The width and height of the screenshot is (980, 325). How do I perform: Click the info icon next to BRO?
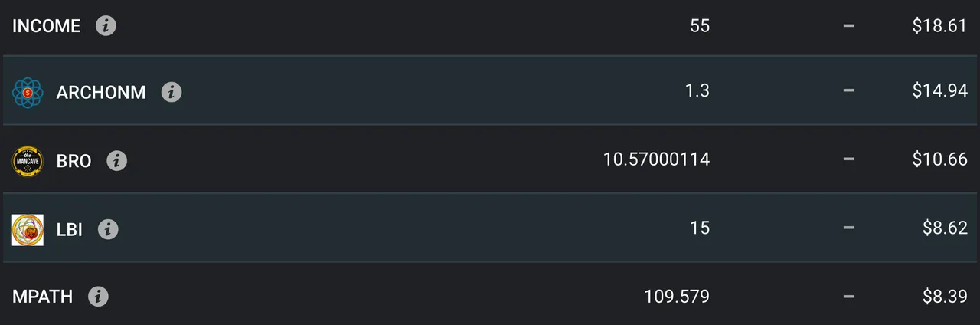point(116,161)
